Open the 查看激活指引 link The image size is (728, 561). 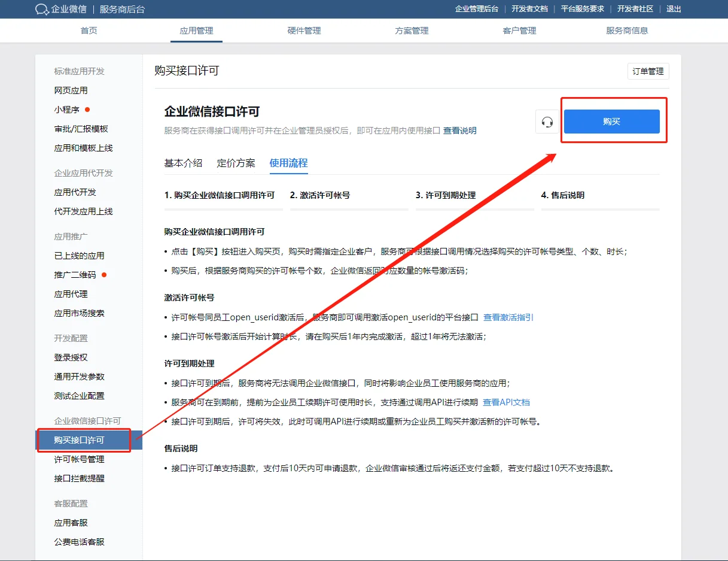click(508, 317)
